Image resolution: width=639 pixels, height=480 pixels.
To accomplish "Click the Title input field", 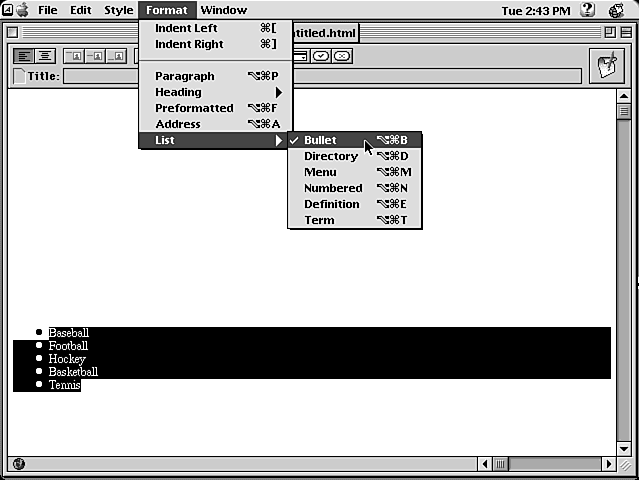I will pyautogui.click(x=320, y=76).
